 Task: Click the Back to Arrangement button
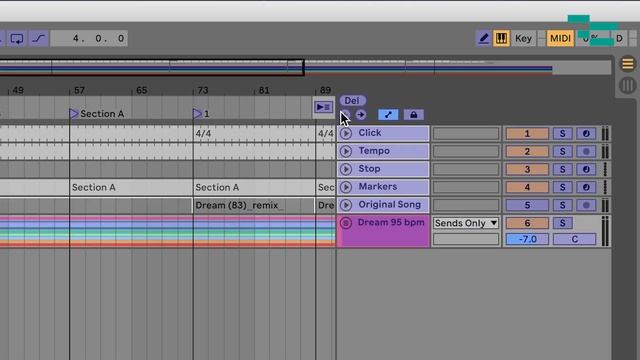pyautogui.click(x=323, y=107)
